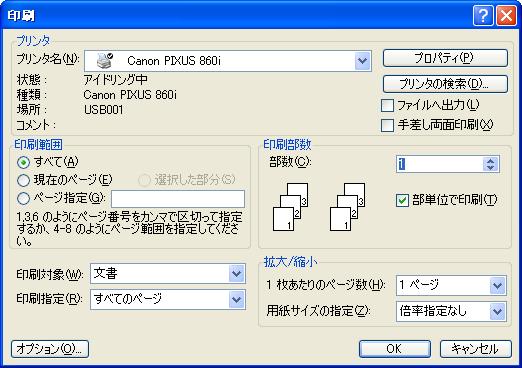Choose the ページ指定 radio option
The height and width of the screenshot is (368, 522).
[x=23, y=199]
